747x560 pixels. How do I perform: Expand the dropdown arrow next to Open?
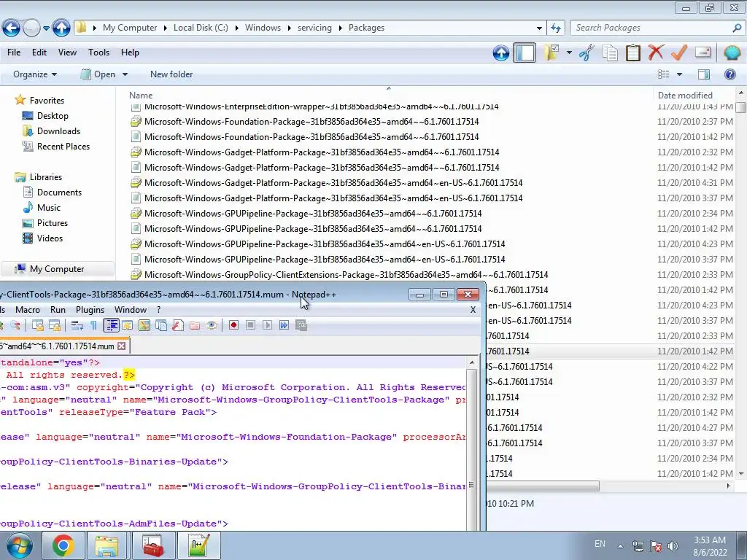(x=125, y=74)
